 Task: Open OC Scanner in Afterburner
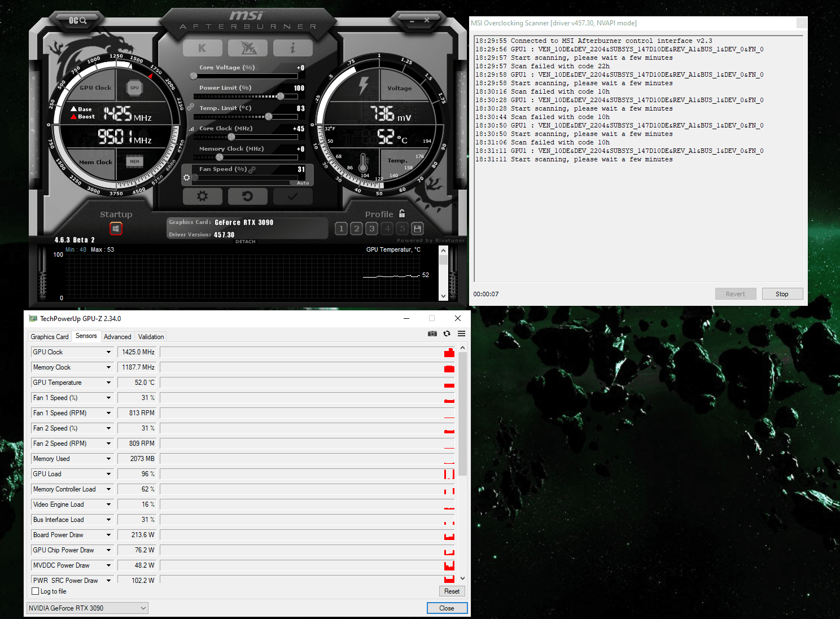77,20
